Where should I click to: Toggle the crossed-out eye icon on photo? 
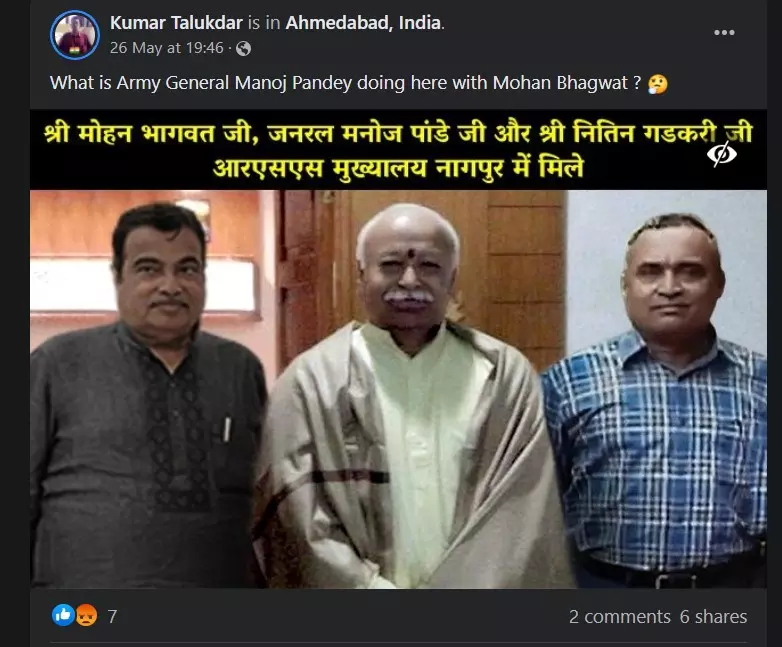722,154
